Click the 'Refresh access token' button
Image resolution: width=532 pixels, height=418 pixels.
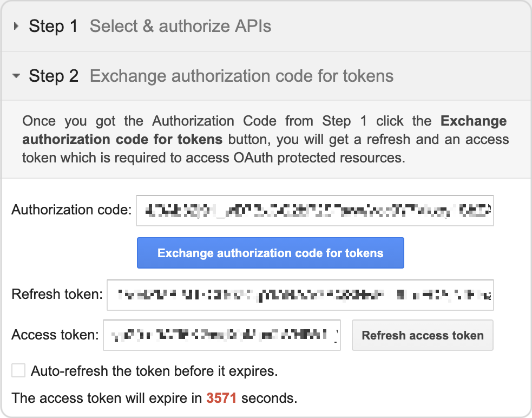pos(422,335)
